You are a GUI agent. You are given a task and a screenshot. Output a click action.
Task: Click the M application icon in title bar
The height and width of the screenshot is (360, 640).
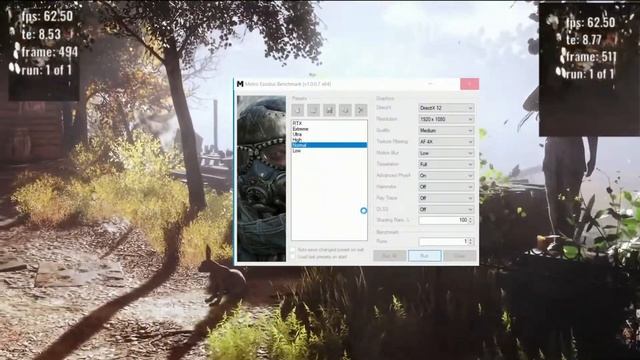pos(240,84)
